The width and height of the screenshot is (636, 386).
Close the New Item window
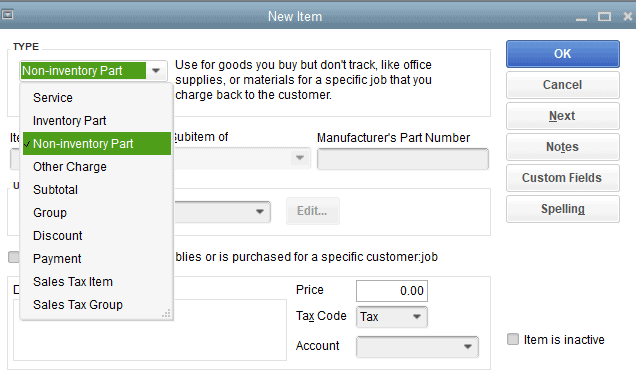coord(627,16)
